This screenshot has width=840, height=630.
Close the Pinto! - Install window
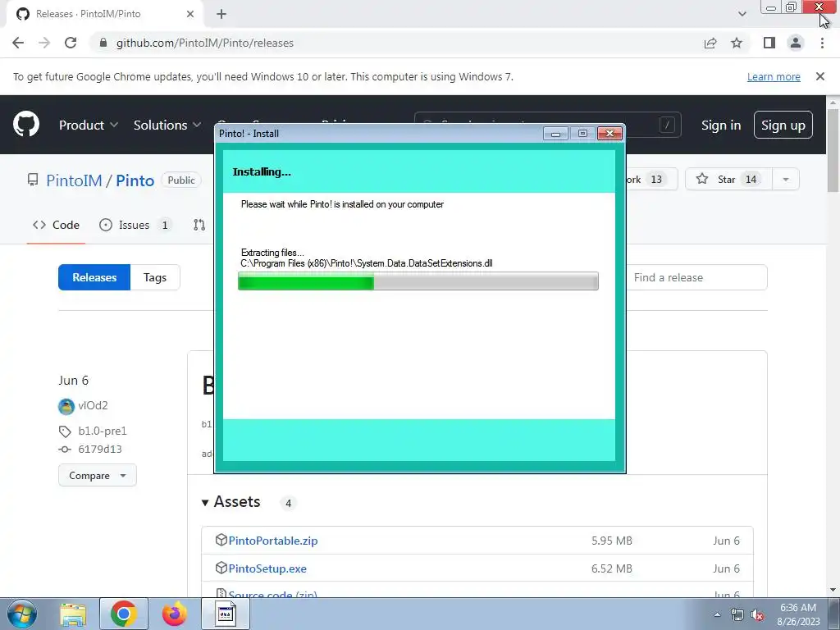click(x=609, y=134)
